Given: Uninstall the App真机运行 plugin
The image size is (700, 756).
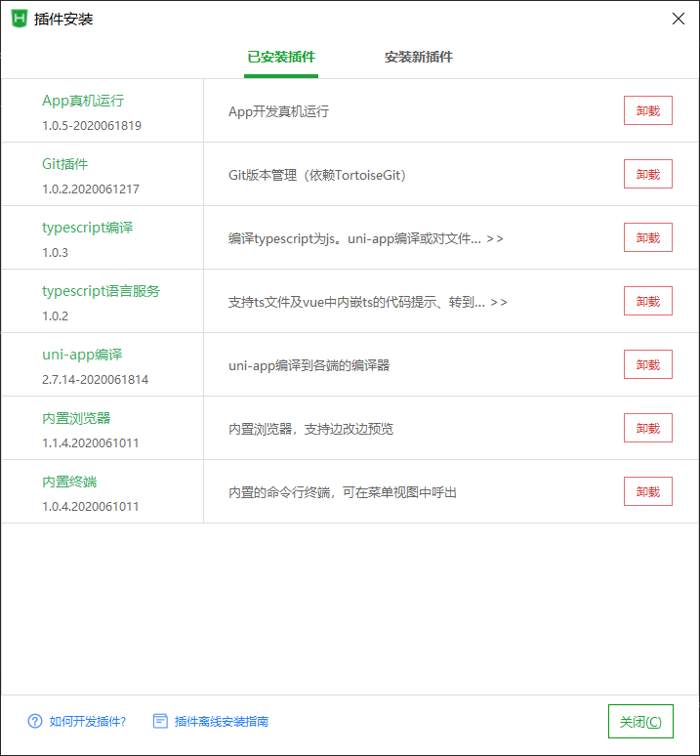Looking at the screenshot, I should click(648, 111).
